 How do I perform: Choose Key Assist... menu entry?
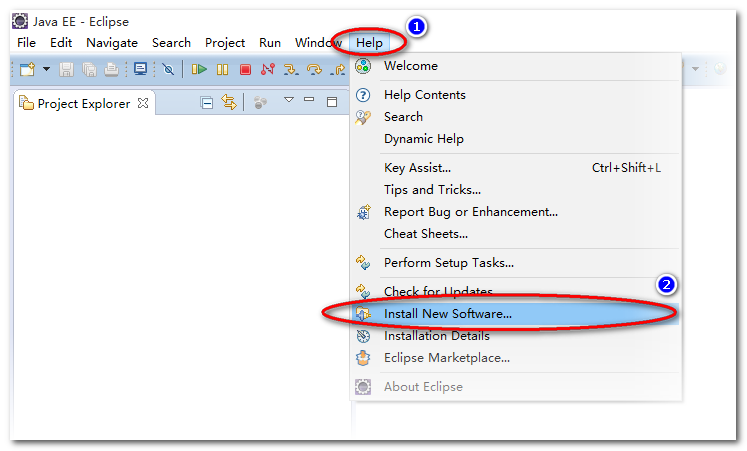(516, 168)
